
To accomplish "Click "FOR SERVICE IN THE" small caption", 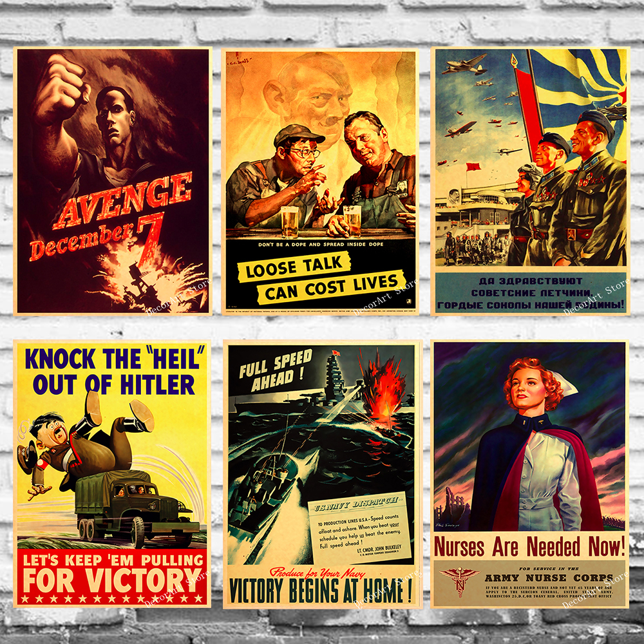I will point(549,569).
